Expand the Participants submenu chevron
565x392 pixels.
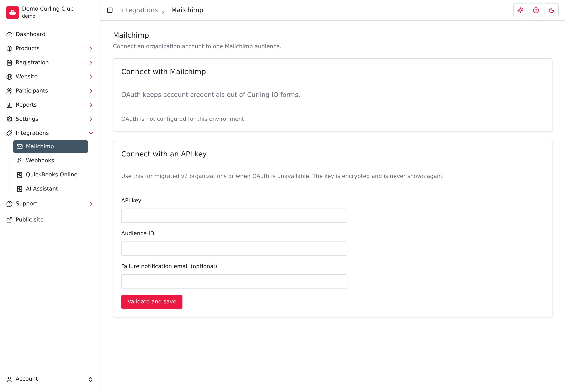[91, 91]
